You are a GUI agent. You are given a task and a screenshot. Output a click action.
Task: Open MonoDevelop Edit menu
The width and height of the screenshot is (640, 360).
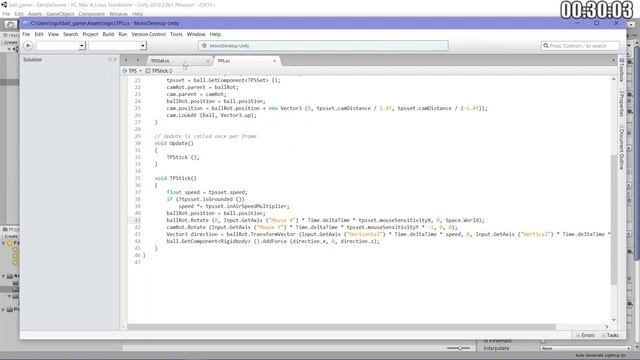pos(39,34)
